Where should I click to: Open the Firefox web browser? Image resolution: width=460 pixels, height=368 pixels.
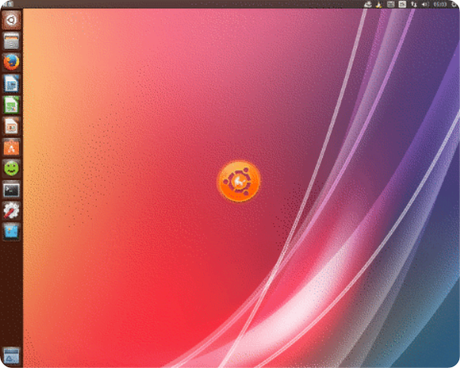(11, 62)
